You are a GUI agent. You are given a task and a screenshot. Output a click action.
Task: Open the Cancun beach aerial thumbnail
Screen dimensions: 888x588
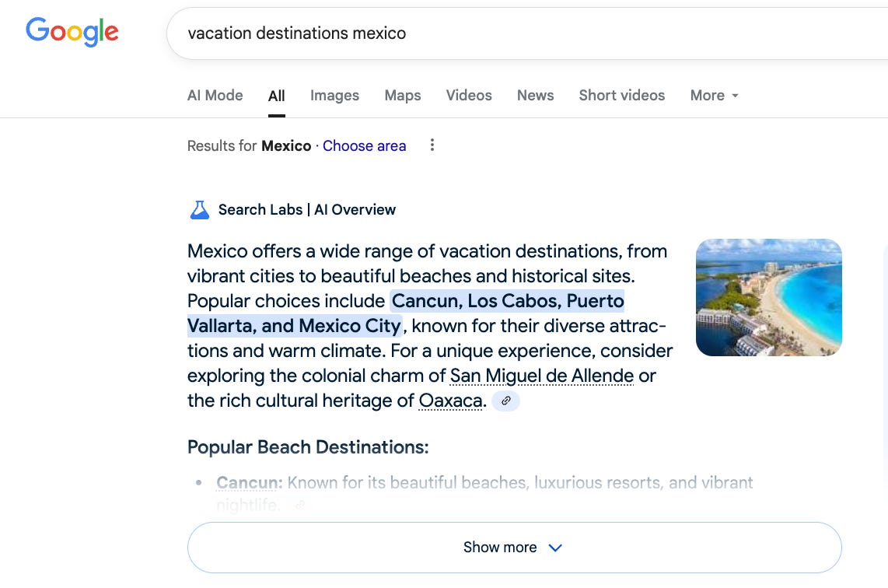(768, 297)
